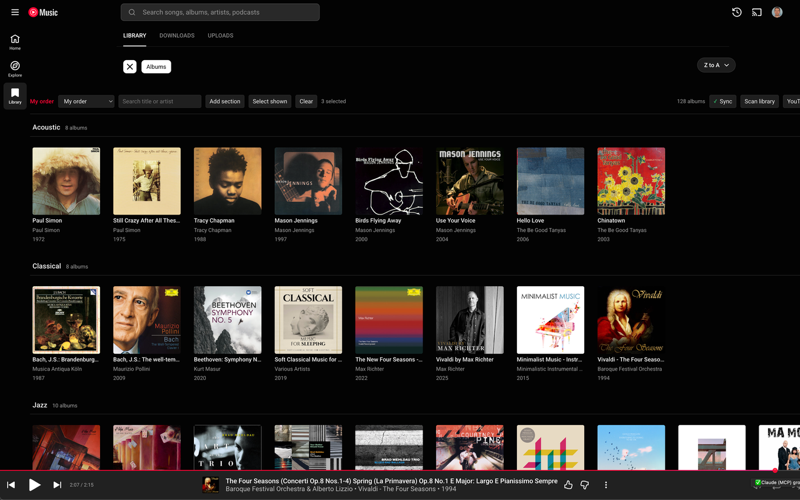The height and width of the screenshot is (500, 800).
Task: Like the current song
Action: pos(568,485)
